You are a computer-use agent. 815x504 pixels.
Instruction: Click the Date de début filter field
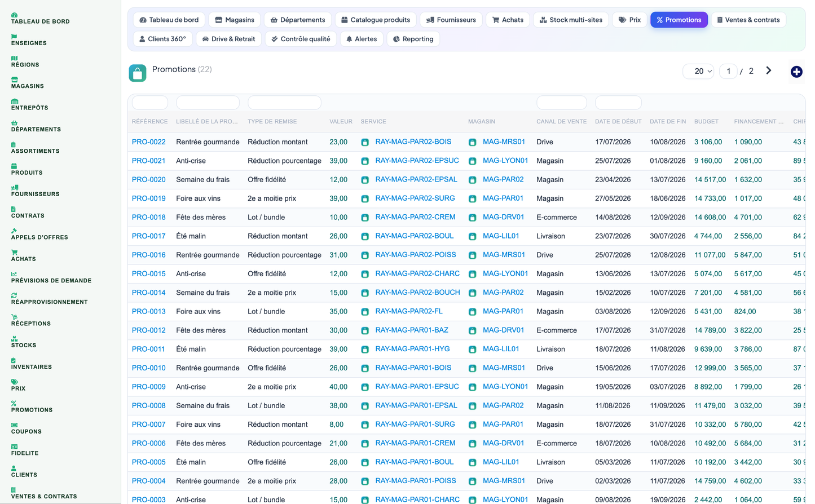pyautogui.click(x=619, y=103)
